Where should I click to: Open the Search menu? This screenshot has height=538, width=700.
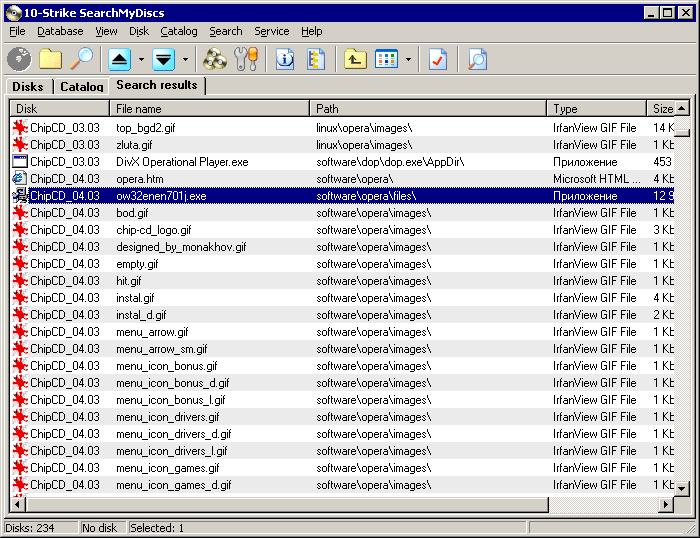(x=226, y=31)
